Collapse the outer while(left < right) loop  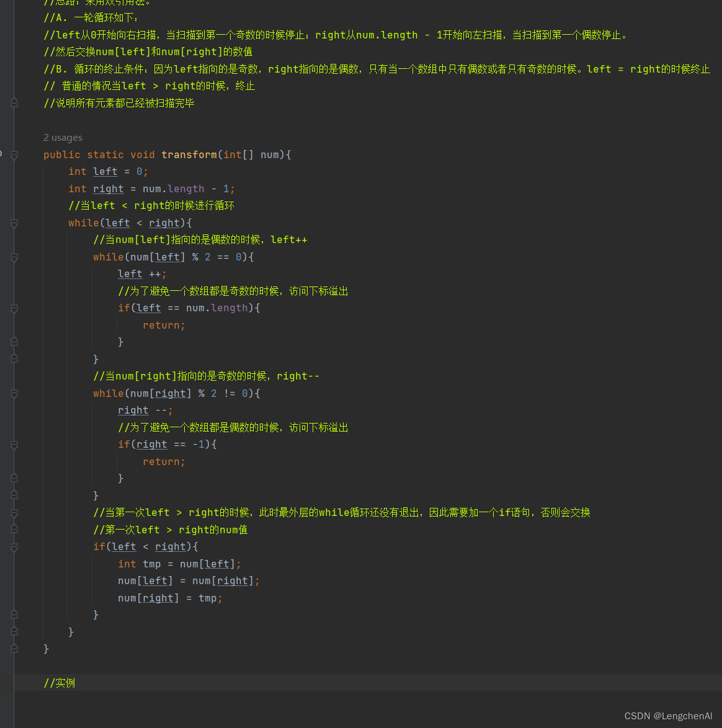pyautogui.click(x=14, y=223)
